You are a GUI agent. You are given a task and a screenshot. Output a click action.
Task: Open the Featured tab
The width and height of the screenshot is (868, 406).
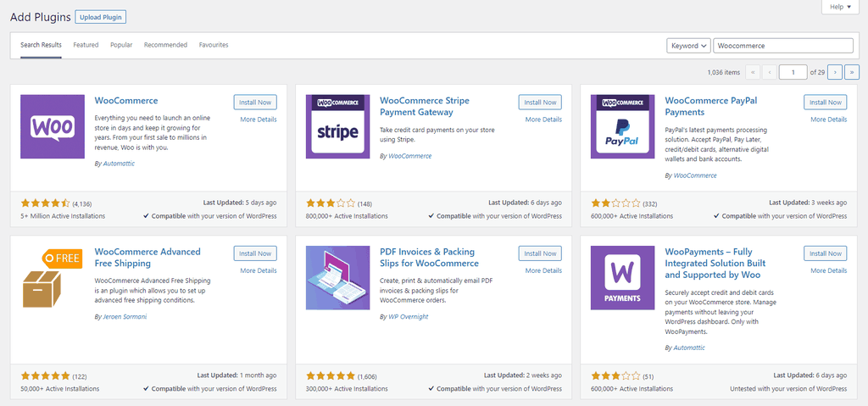click(86, 45)
